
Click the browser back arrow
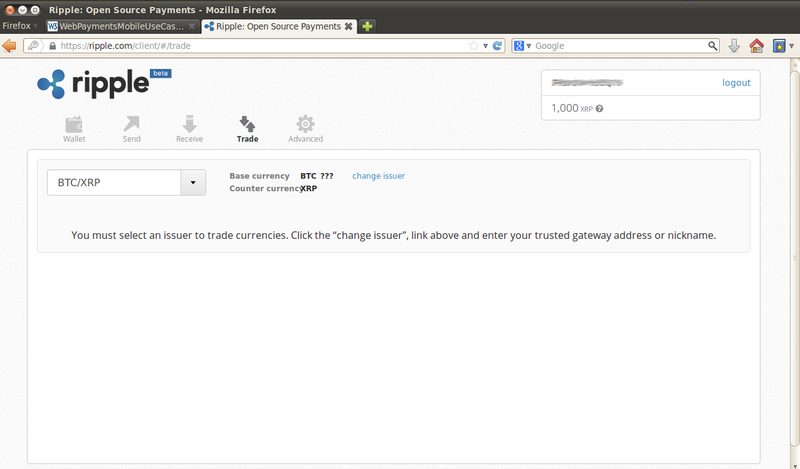pos(11,45)
